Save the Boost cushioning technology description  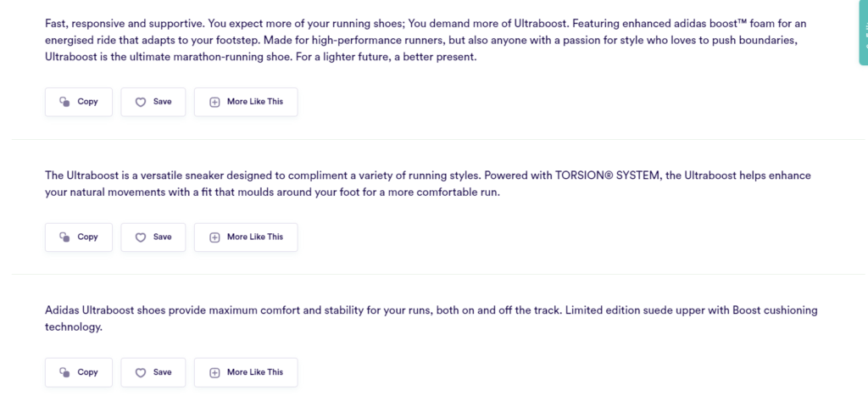click(153, 372)
